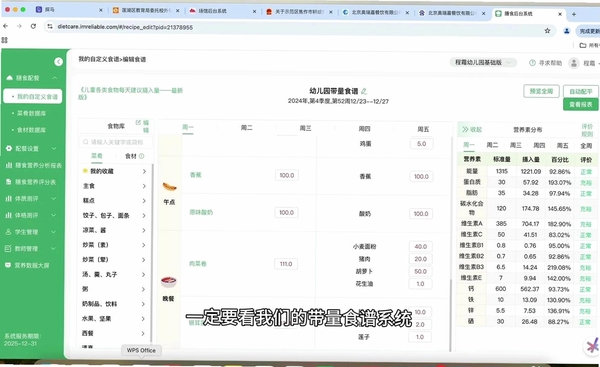Expand the 水果、坚果 category
The image size is (600, 367).
tap(144, 318)
